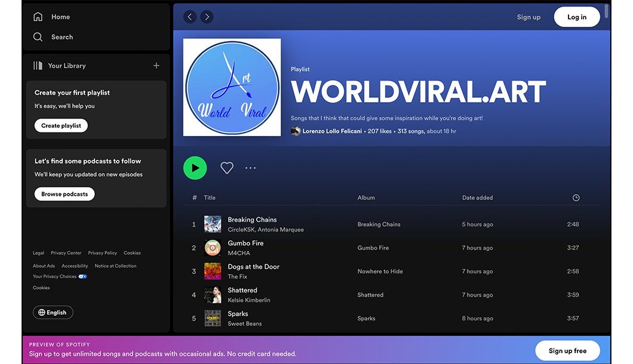Image resolution: width=633 pixels, height=364 pixels.
Task: Open the Breaking Chains album link
Action: coord(379,224)
